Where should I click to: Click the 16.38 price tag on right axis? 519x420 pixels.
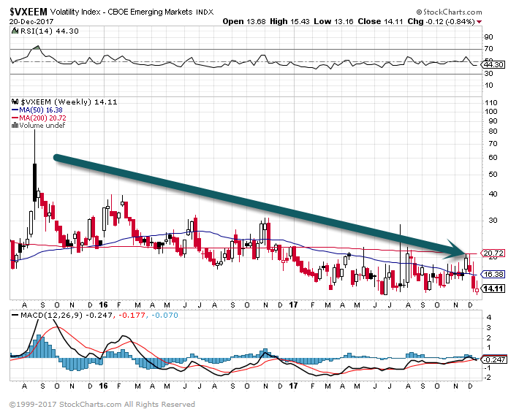click(493, 274)
